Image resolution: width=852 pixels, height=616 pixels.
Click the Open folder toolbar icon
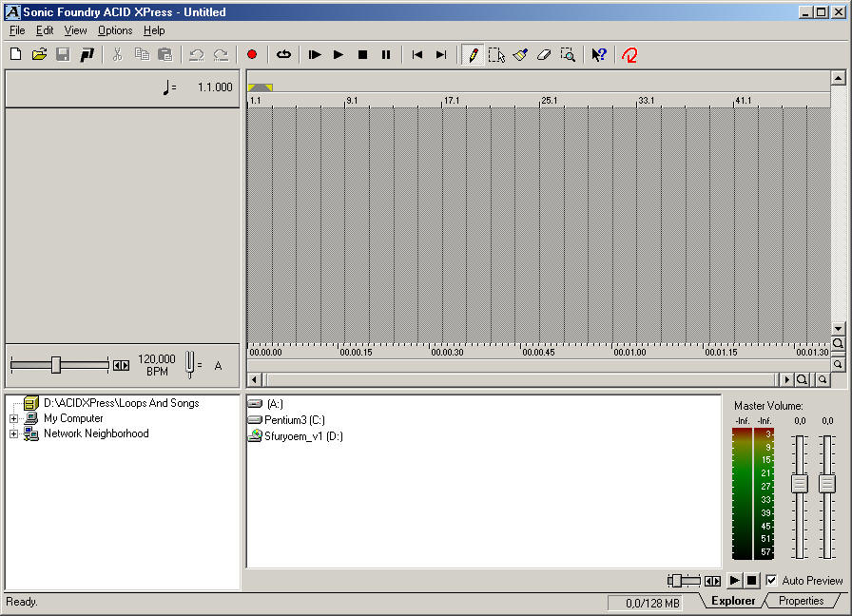39,54
